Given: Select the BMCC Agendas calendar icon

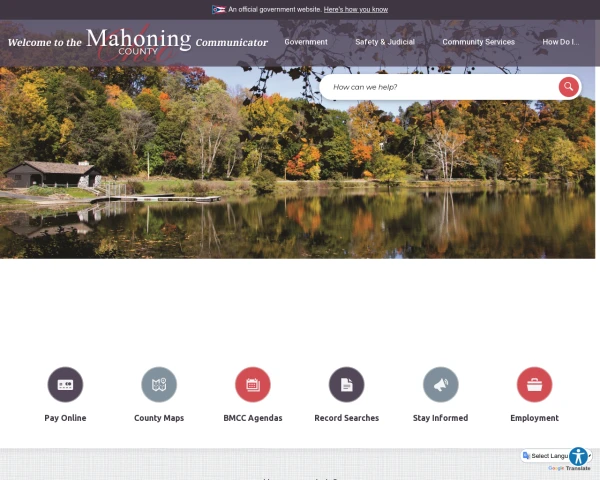Looking at the screenshot, I should coord(253,384).
